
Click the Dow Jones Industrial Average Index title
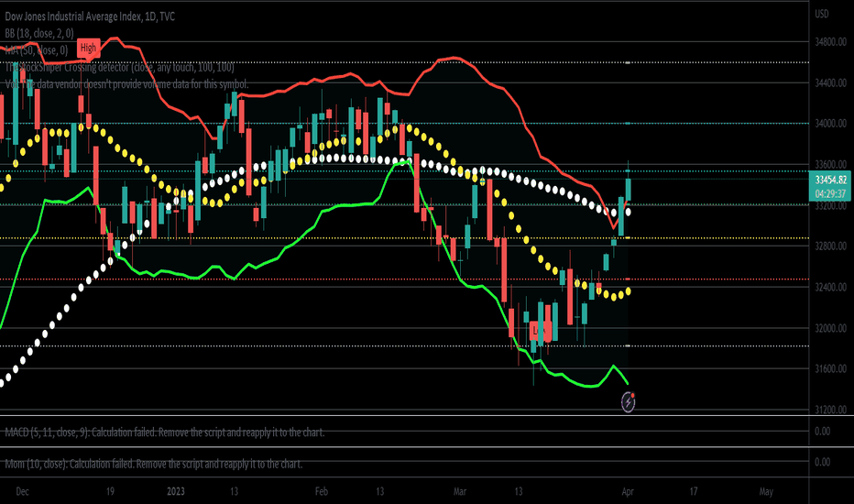pyautogui.click(x=91, y=16)
